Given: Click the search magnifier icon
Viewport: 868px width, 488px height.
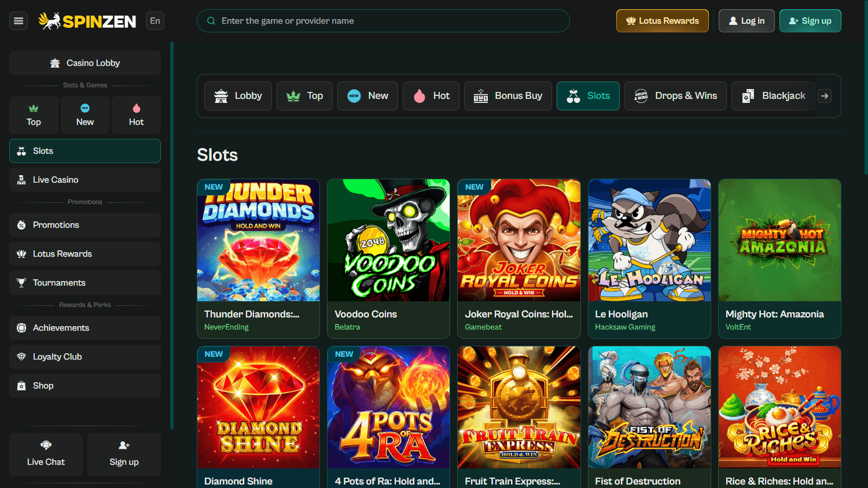Looking at the screenshot, I should 211,21.
